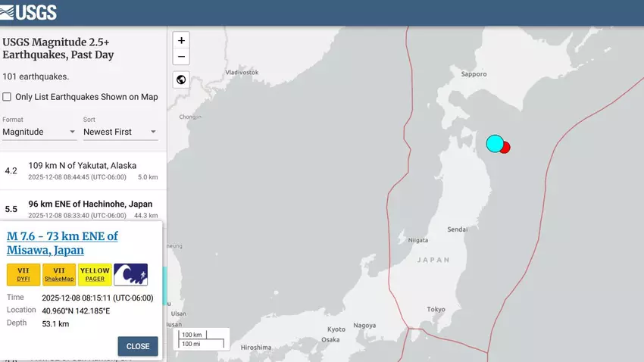Viewport: 644px width, 362px height.
Task: Expand the Sort dropdown showing Newest First
Action: (120, 132)
